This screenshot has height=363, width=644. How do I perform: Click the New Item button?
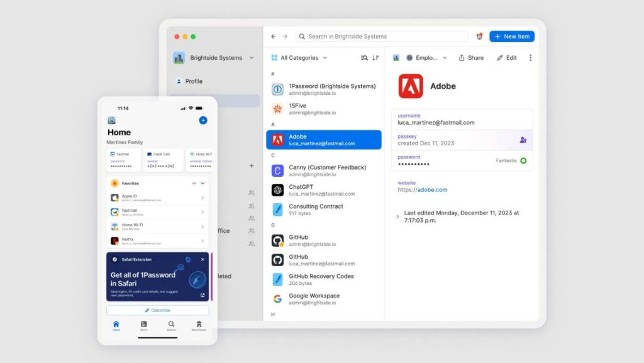(512, 36)
